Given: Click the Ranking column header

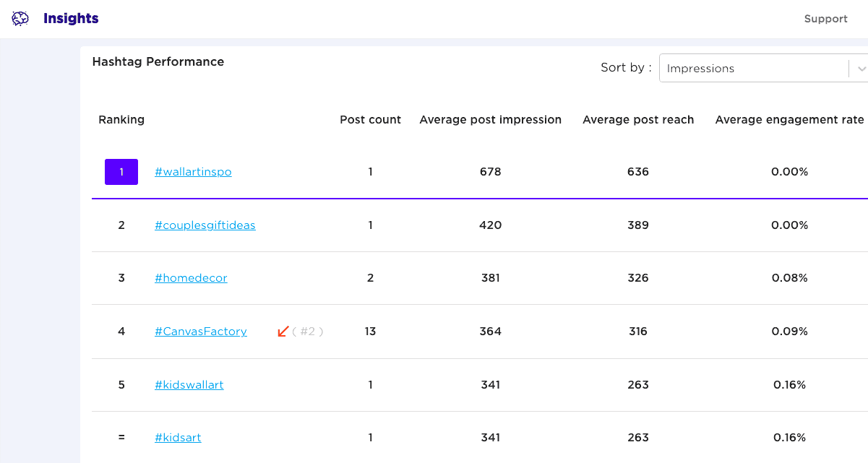Looking at the screenshot, I should [121, 120].
